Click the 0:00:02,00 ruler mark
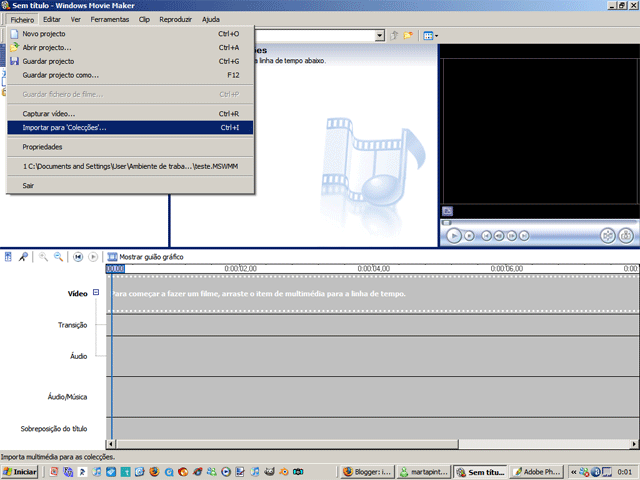This screenshot has width=640, height=480. (x=240, y=269)
